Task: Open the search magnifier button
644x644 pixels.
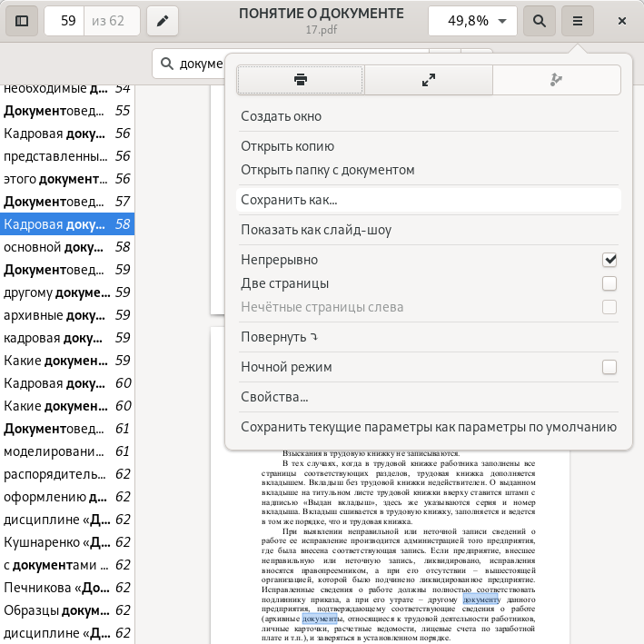Action: [540, 20]
